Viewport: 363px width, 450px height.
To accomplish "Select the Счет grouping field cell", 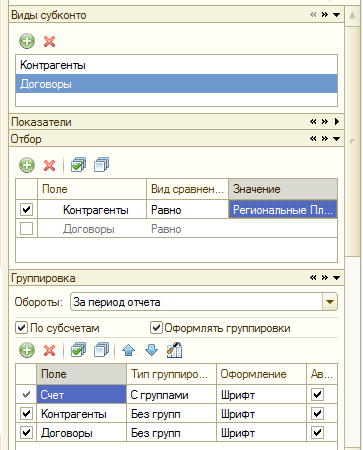I will click(x=82, y=395).
